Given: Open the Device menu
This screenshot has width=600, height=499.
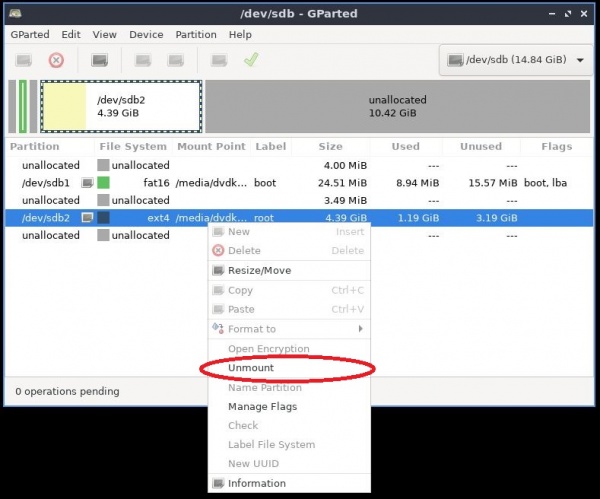Looking at the screenshot, I should [146, 34].
